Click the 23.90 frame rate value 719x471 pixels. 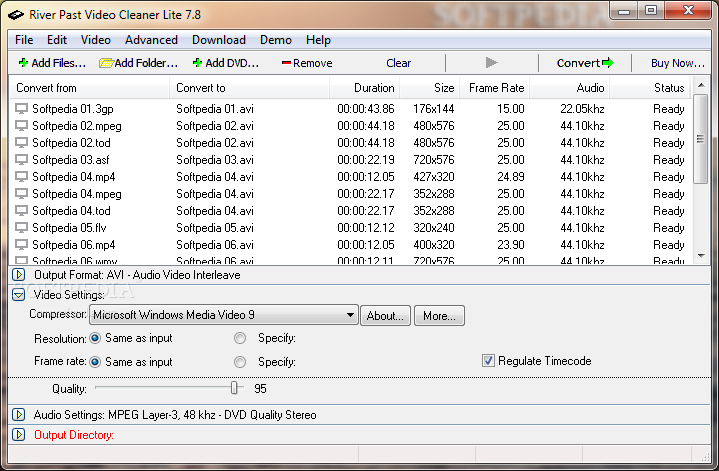(x=511, y=244)
